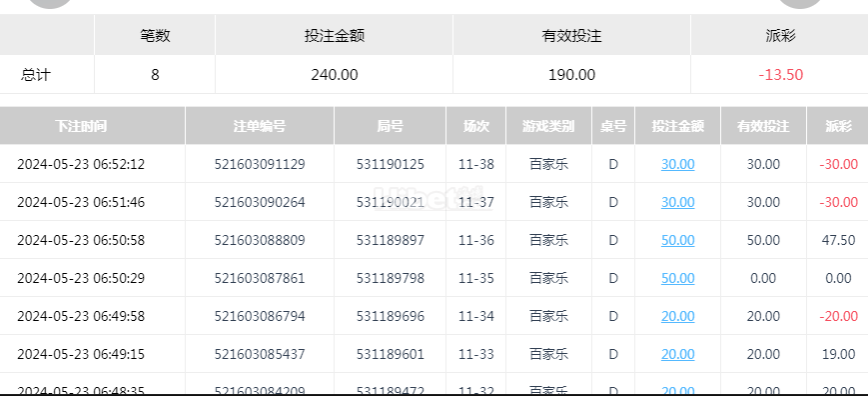Image resolution: width=868 pixels, height=396 pixels.
Task: Click the lower 投注金额 column header
Action: coord(677,126)
